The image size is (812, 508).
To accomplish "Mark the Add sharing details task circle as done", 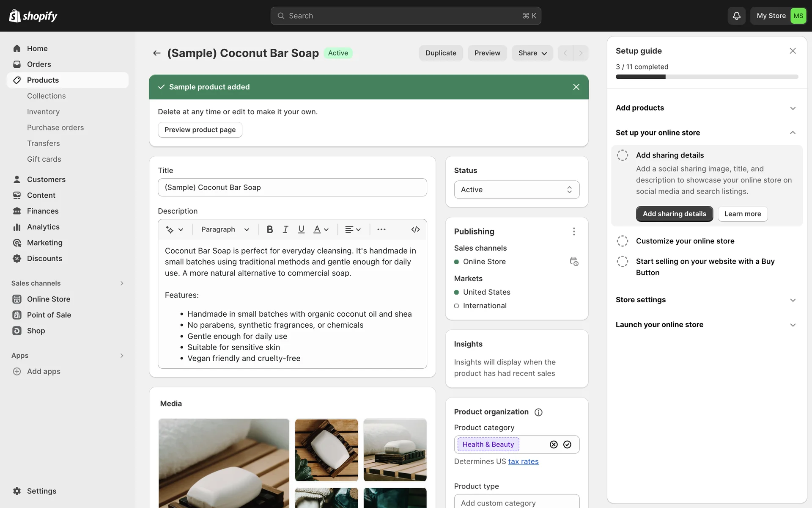I will coord(622,155).
